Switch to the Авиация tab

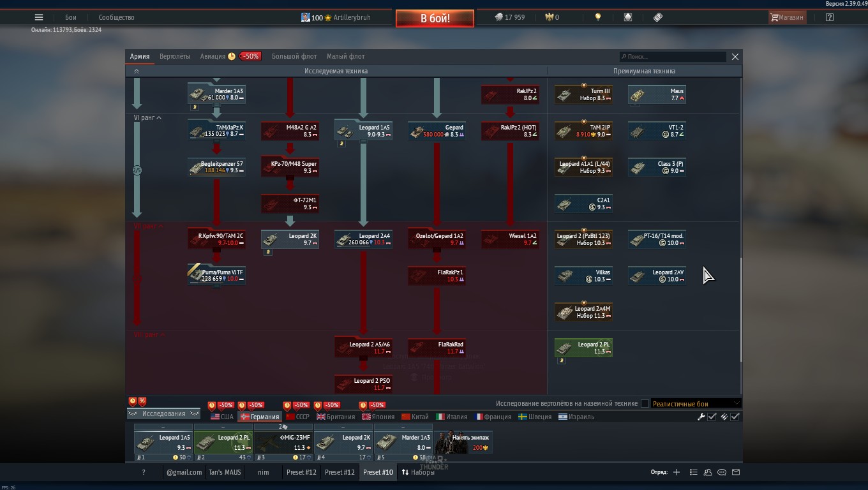[213, 56]
